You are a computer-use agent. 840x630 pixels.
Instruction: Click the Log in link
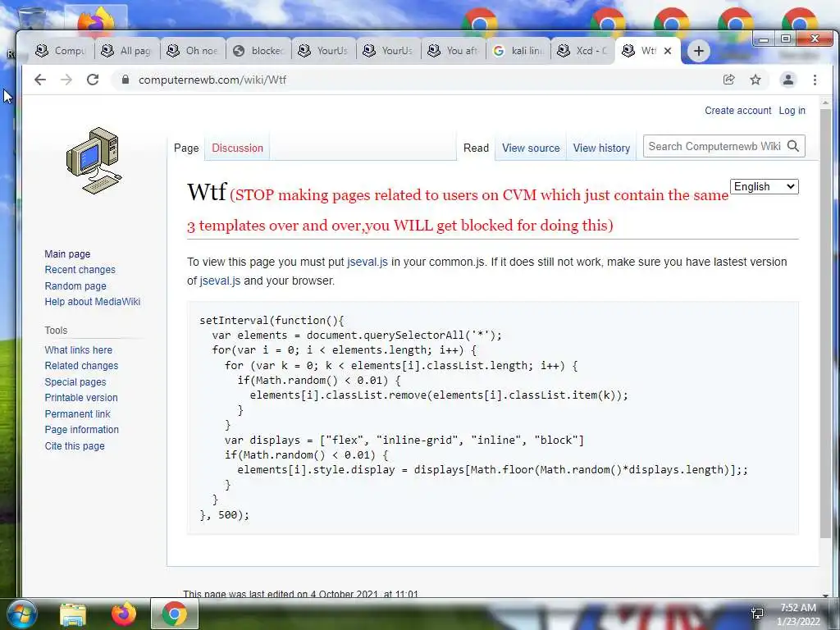coord(792,111)
